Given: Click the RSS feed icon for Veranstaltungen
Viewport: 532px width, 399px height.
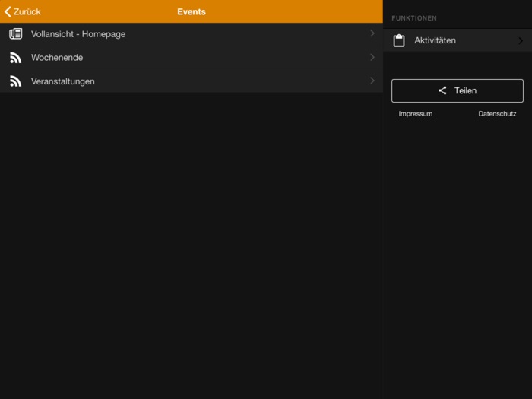Looking at the screenshot, I should 15,81.
